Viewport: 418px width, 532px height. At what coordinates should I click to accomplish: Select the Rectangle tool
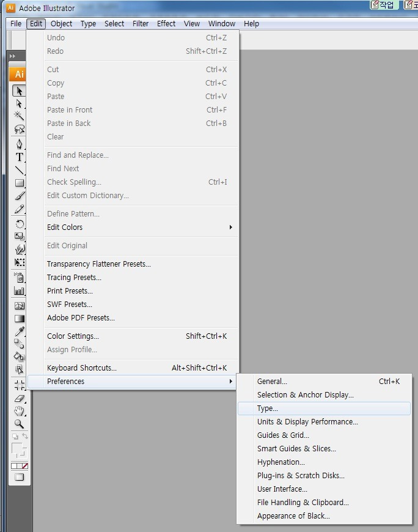tap(20, 183)
